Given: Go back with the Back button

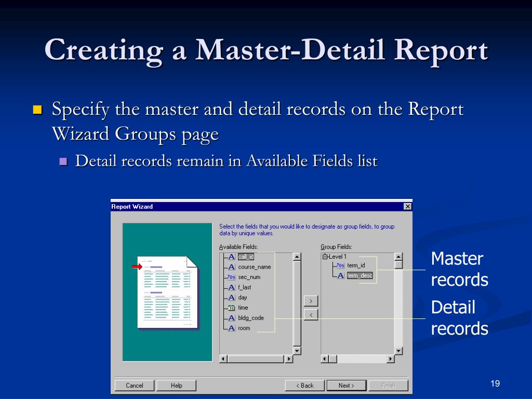Looking at the screenshot, I should [304, 385].
